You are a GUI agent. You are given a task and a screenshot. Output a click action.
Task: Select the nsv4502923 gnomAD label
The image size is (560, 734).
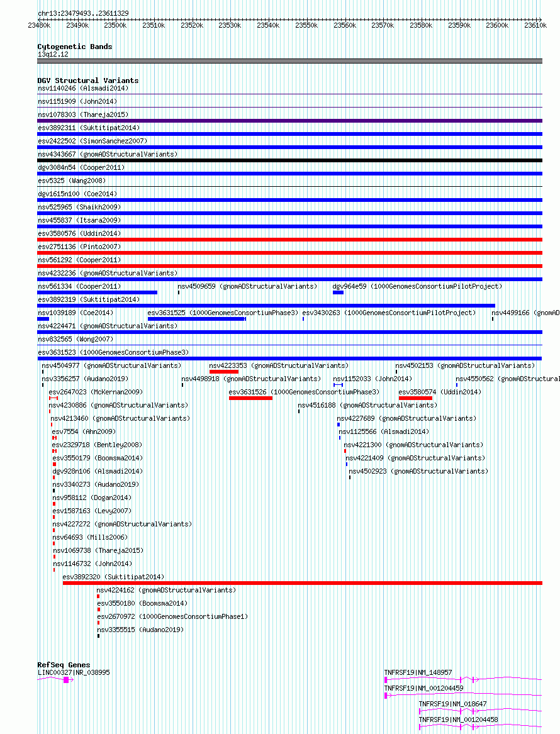pos(418,471)
